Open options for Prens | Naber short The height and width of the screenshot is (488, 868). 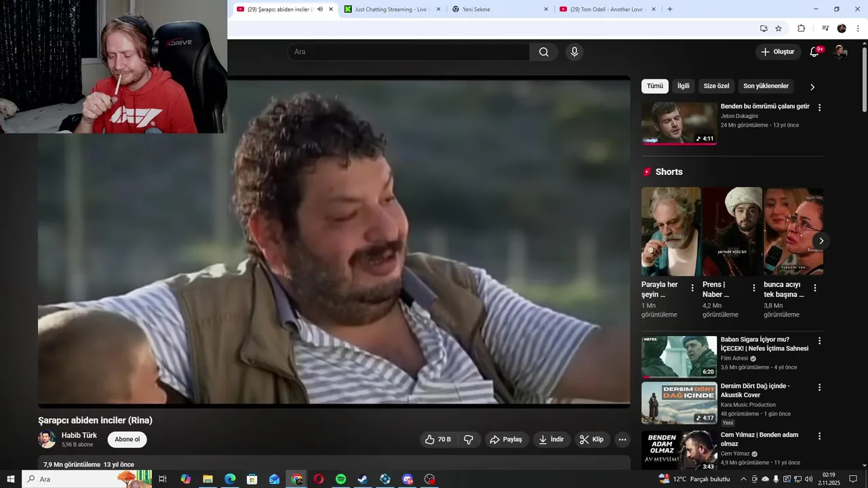coord(753,288)
